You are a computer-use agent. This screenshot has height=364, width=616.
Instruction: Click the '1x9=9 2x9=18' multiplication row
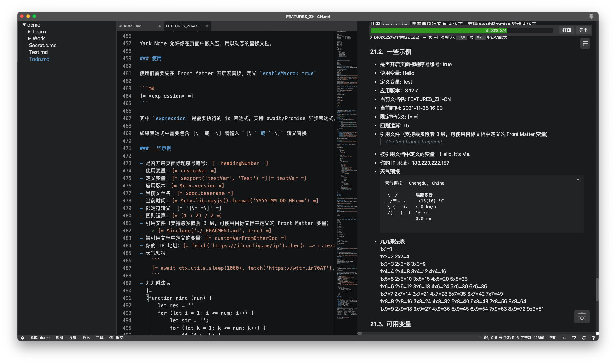pyautogui.click(x=462, y=309)
